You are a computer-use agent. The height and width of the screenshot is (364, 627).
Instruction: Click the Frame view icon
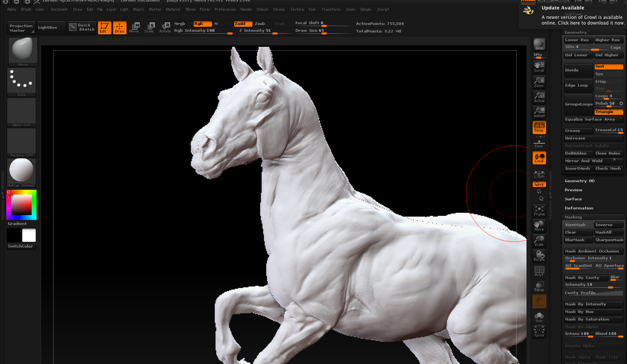click(x=539, y=210)
